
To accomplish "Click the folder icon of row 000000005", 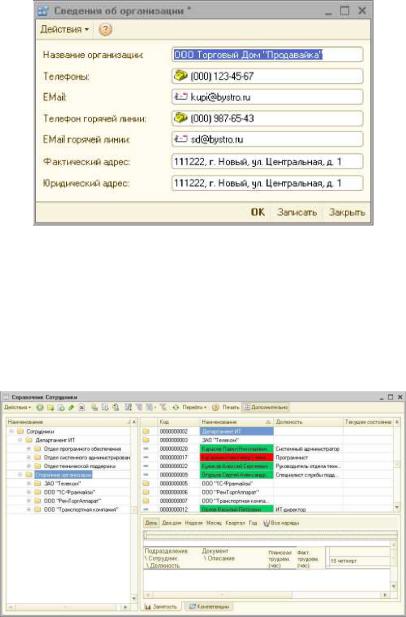I will pos(146,484).
